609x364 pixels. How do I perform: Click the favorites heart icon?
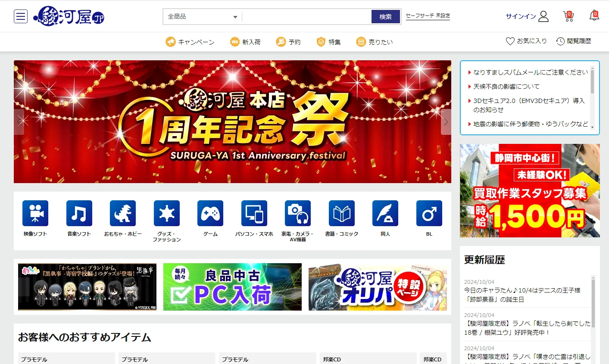510,41
